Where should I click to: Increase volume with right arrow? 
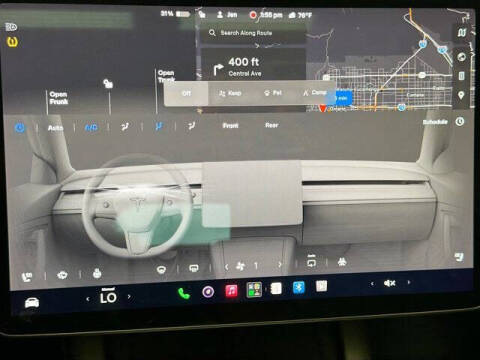pos(409,282)
